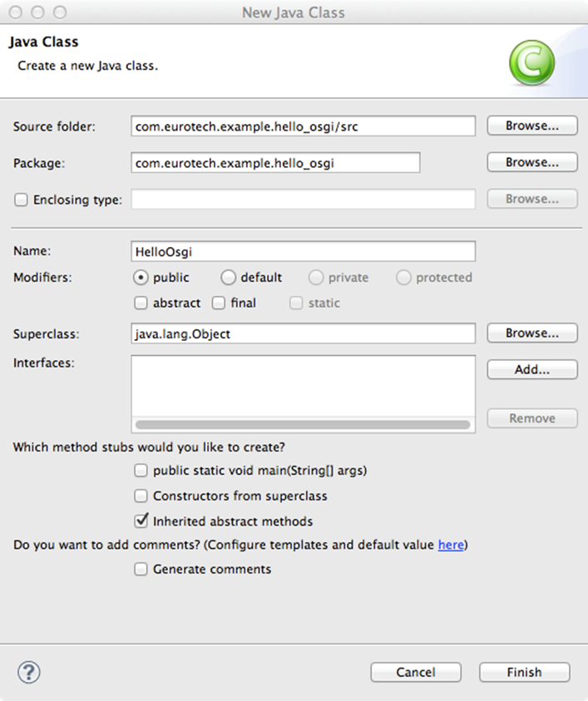The width and height of the screenshot is (588, 701).
Task: Add an interface with the Add button
Action: coord(532,370)
